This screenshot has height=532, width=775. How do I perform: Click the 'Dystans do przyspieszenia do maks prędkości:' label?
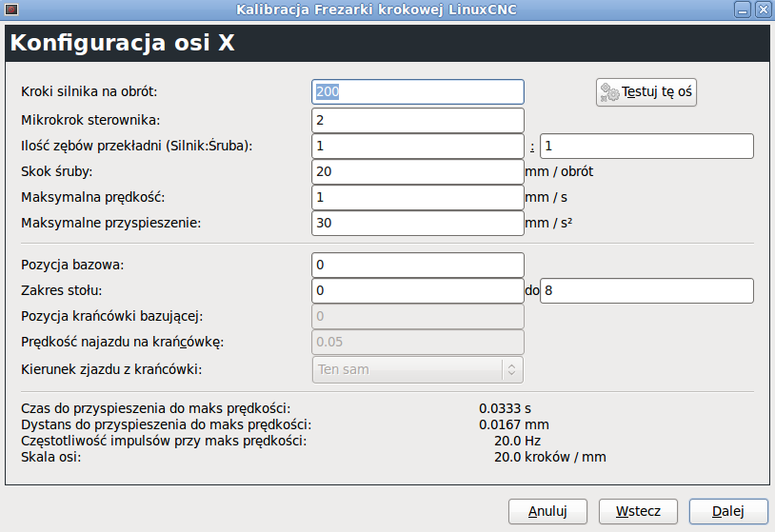pyautogui.click(x=166, y=424)
